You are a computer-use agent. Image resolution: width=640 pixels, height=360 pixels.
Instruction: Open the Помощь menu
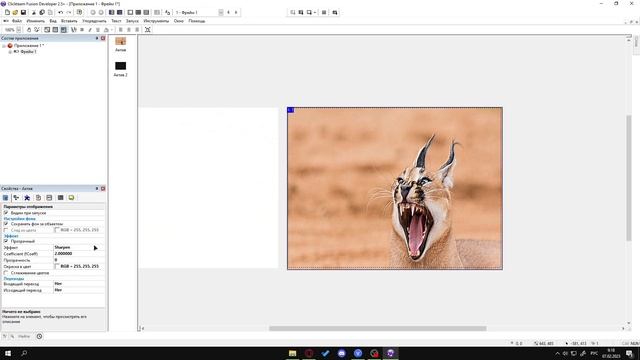point(197,21)
